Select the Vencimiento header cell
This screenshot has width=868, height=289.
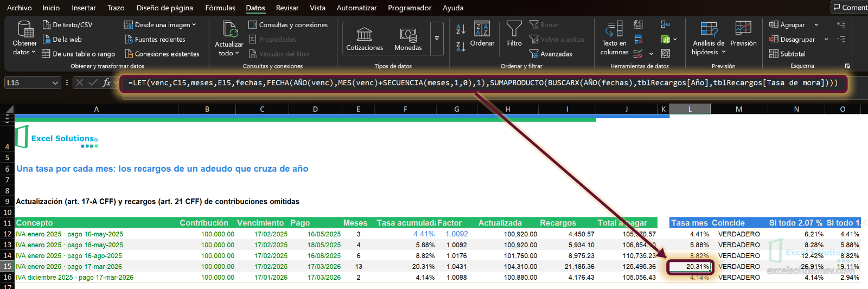point(262,223)
